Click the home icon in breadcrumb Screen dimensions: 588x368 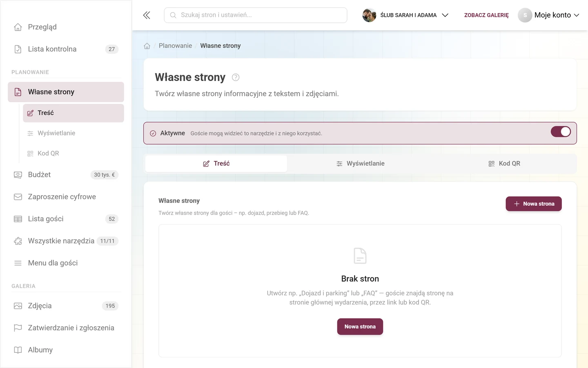click(147, 46)
